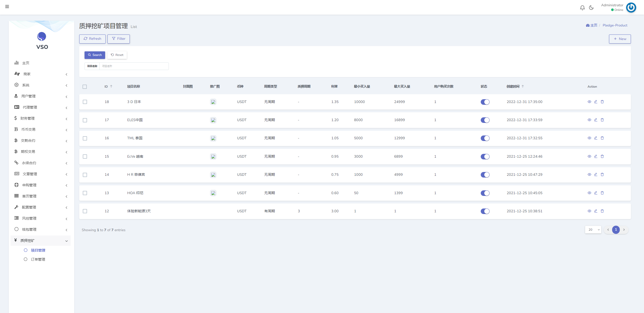Click the Administrator avatar icon
644x313 pixels.
631,8
